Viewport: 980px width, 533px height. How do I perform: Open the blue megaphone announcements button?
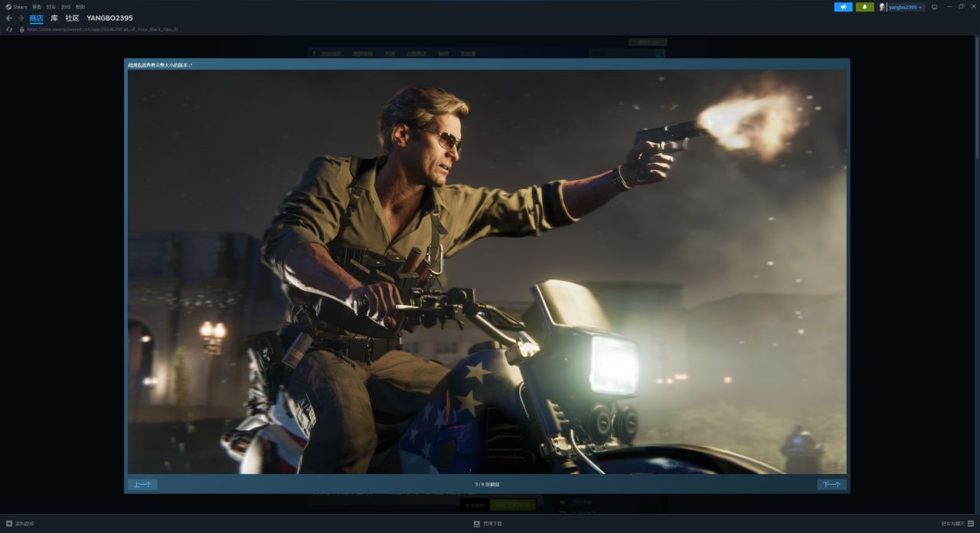[843, 7]
